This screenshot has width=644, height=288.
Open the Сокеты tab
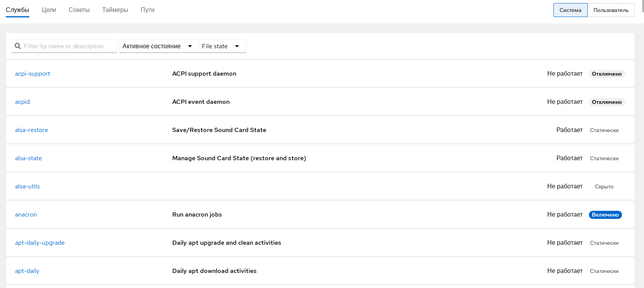click(x=79, y=10)
